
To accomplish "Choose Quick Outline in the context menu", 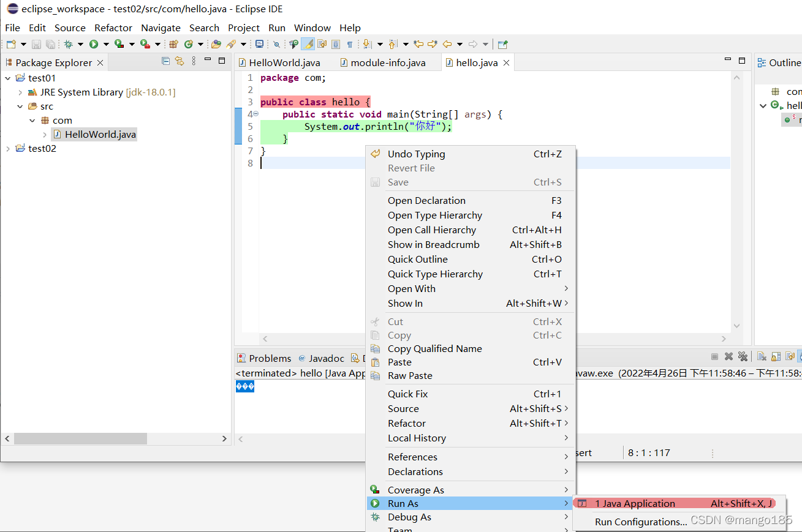I will pyautogui.click(x=470, y=259).
